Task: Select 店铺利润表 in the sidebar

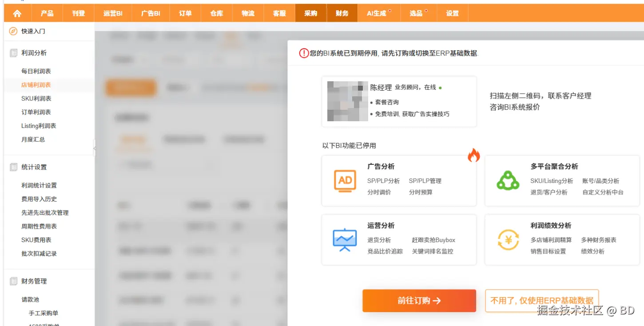Action: [36, 85]
